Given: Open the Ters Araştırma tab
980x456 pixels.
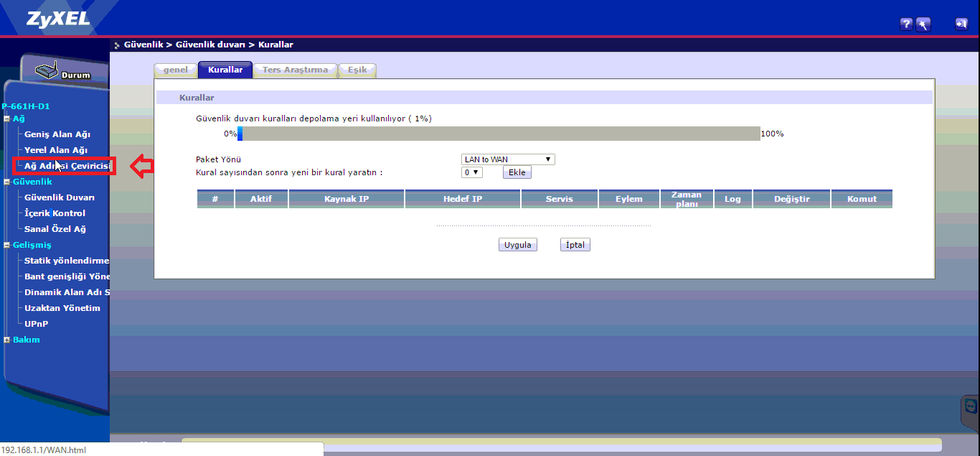Looking at the screenshot, I should pos(295,70).
